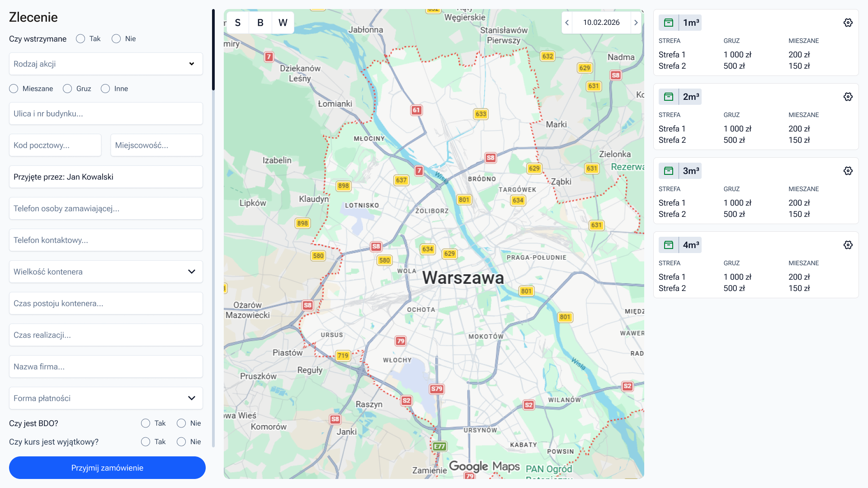
Task: Click the 3m³ container box icon
Action: pyautogui.click(x=669, y=171)
